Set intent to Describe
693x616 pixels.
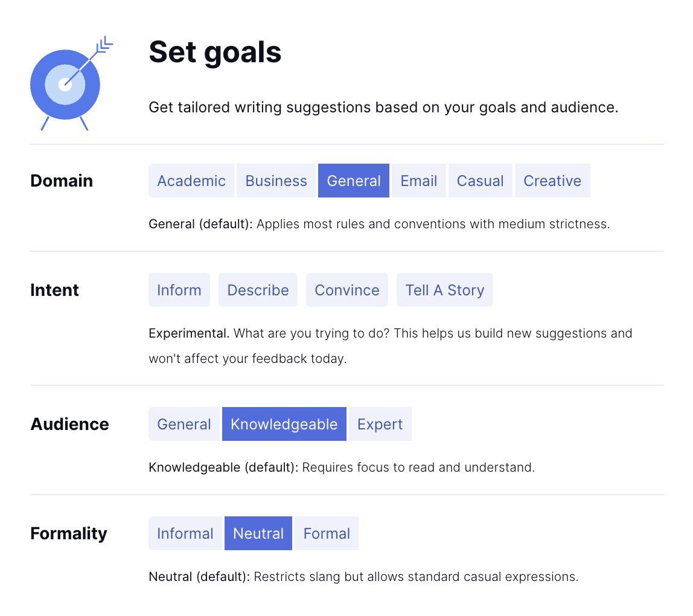(x=258, y=290)
